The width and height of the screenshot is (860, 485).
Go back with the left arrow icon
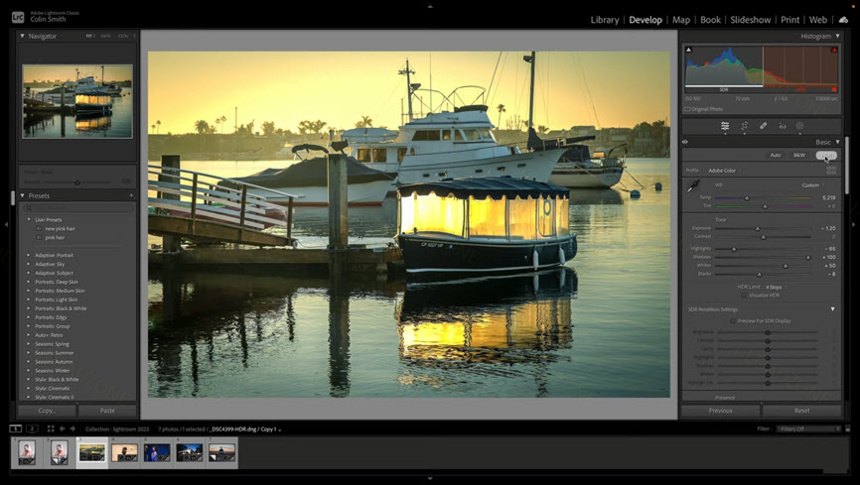pos(62,428)
